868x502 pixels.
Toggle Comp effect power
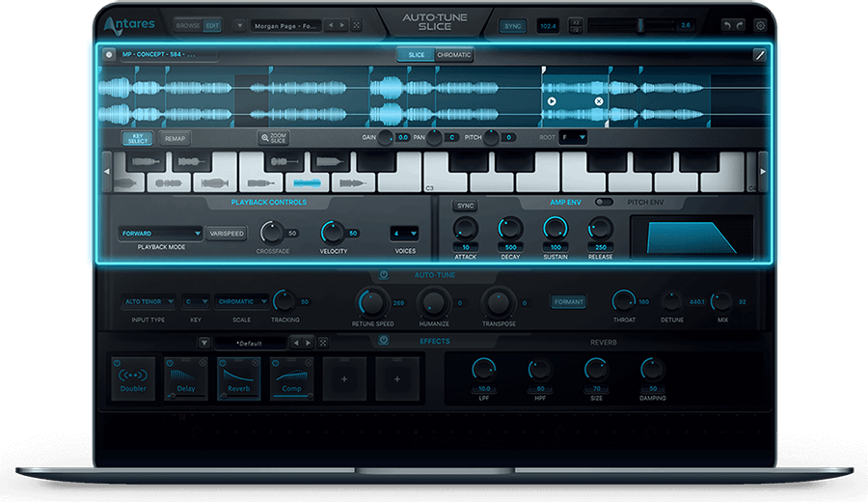tap(275, 363)
